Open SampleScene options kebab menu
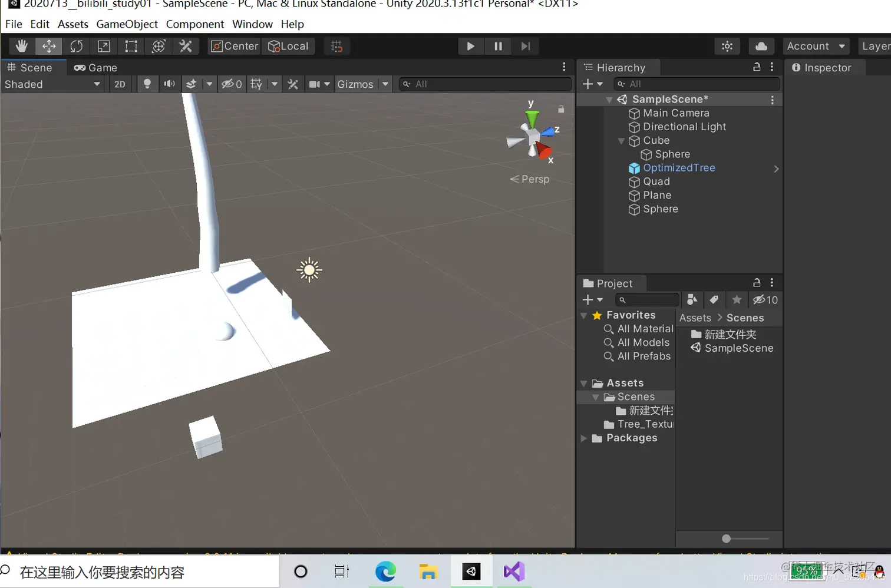 [772, 100]
